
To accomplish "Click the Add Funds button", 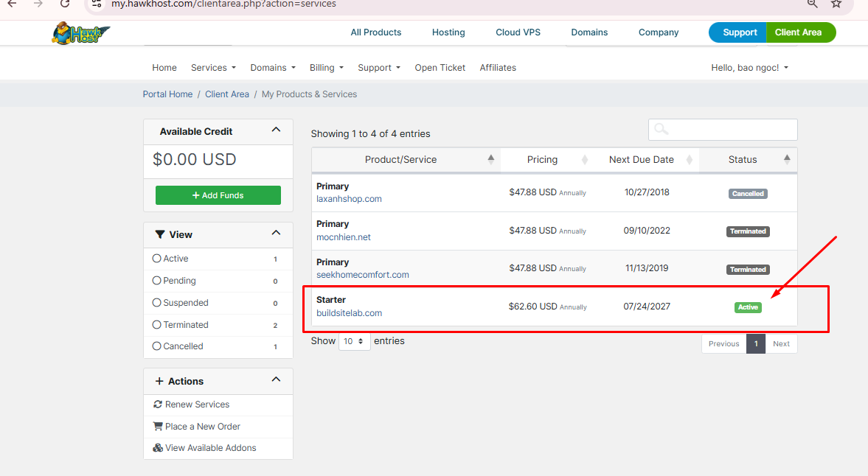I will pyautogui.click(x=218, y=195).
